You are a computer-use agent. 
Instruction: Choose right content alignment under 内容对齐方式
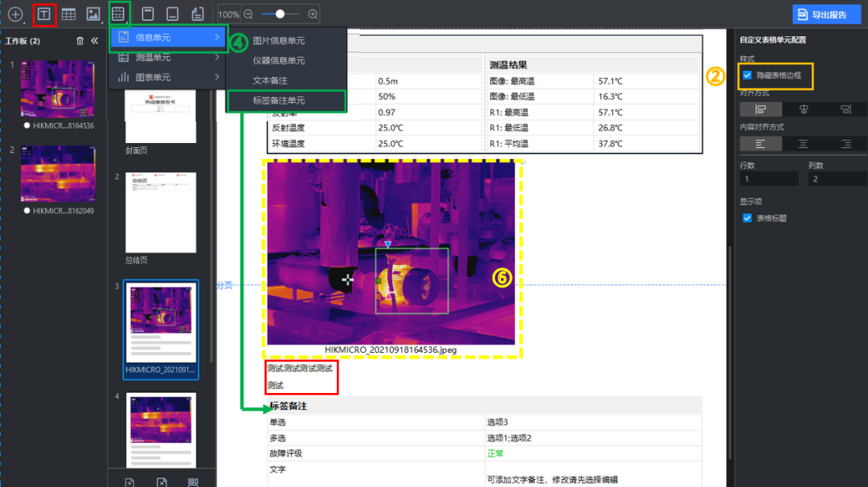[845, 144]
